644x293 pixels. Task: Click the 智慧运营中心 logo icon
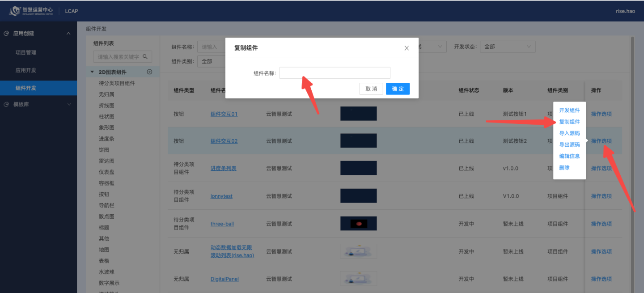[x=15, y=10]
